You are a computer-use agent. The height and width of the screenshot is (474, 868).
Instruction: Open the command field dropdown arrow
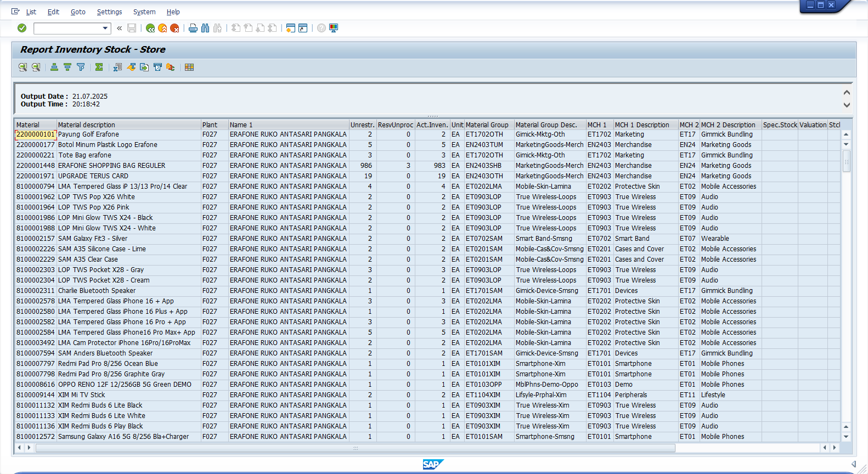(x=105, y=28)
